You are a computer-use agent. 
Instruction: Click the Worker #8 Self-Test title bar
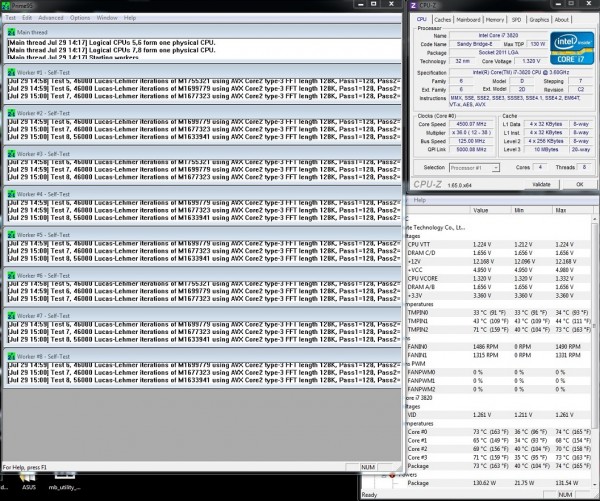pyautogui.click(x=202, y=356)
